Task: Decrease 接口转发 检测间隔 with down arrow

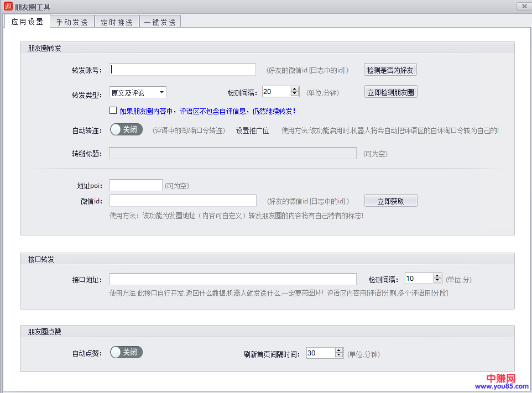Action: tap(437, 281)
